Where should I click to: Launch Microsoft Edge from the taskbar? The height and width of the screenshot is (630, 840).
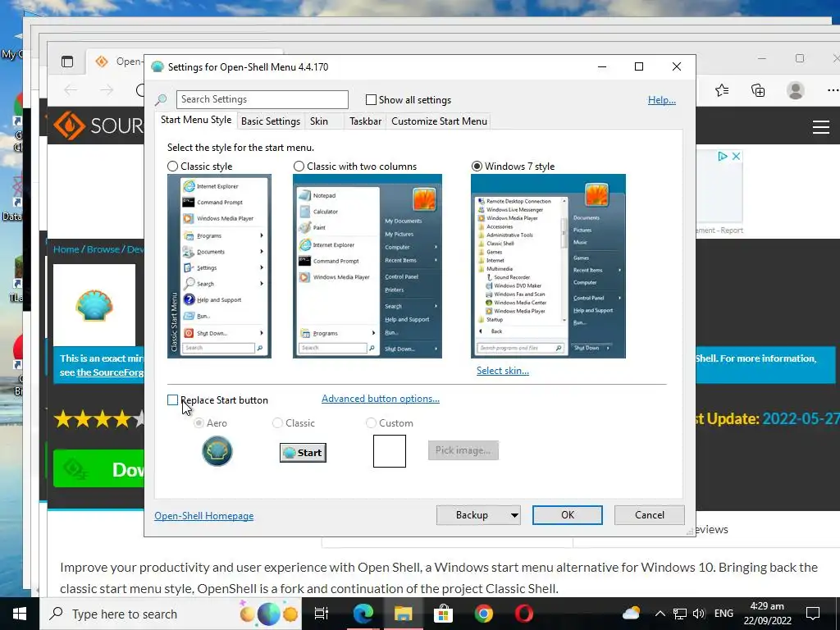tap(363, 614)
